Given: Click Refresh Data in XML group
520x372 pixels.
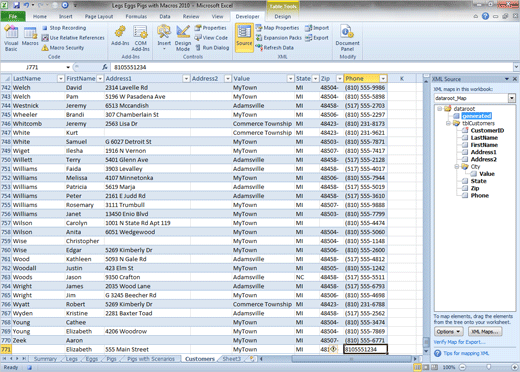Looking at the screenshot, I should [x=275, y=48].
